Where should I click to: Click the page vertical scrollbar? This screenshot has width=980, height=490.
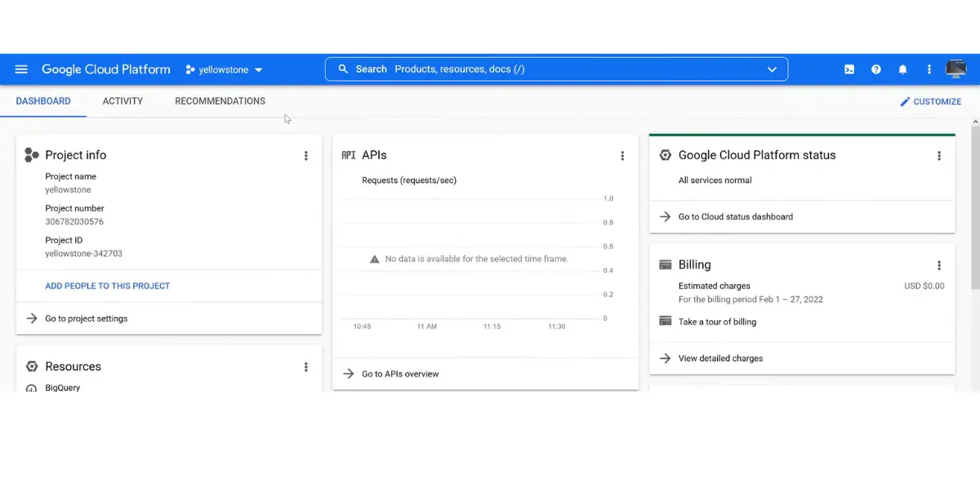click(975, 208)
